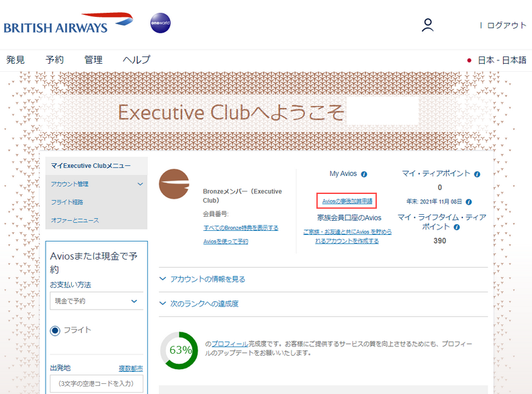Click Aviosを使って予約 link
This screenshot has height=394, width=532.
coord(226,242)
